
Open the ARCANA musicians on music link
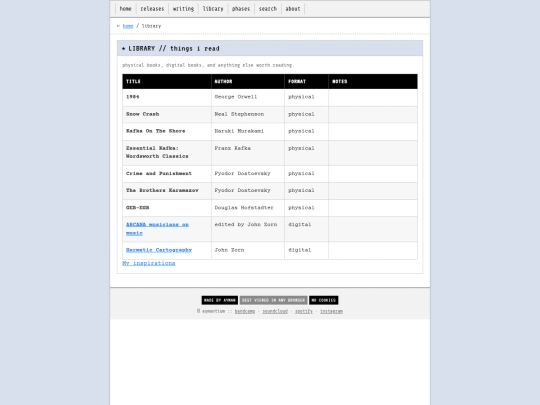click(x=157, y=229)
